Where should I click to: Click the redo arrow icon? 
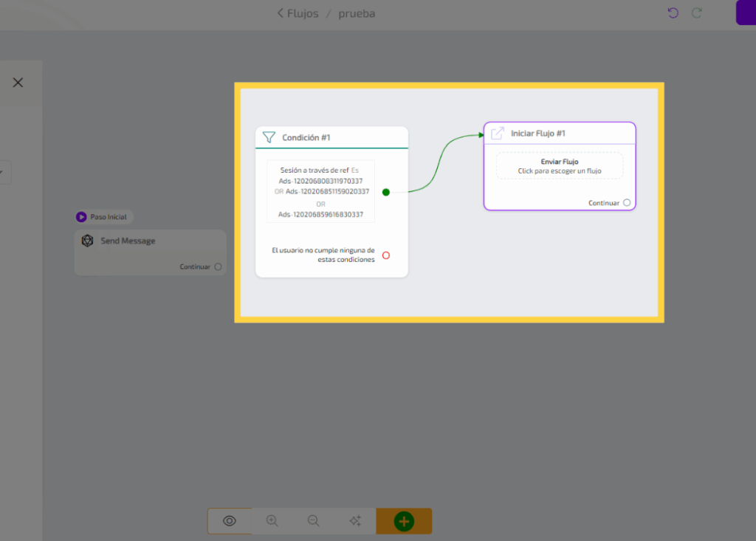(696, 13)
